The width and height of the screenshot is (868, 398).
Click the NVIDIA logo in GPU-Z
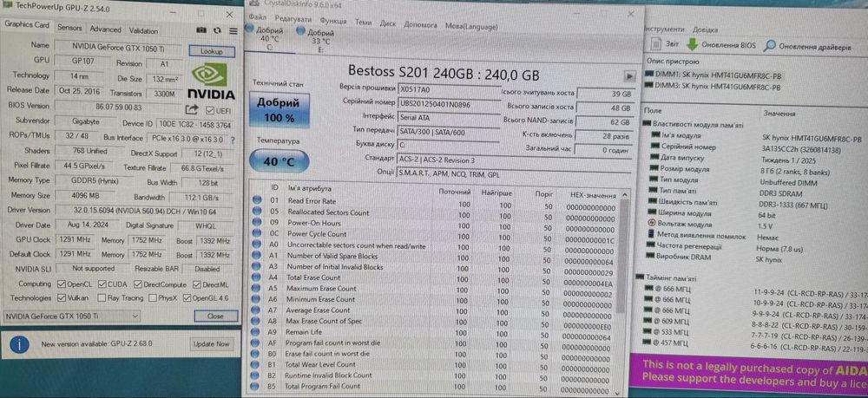click(x=210, y=82)
